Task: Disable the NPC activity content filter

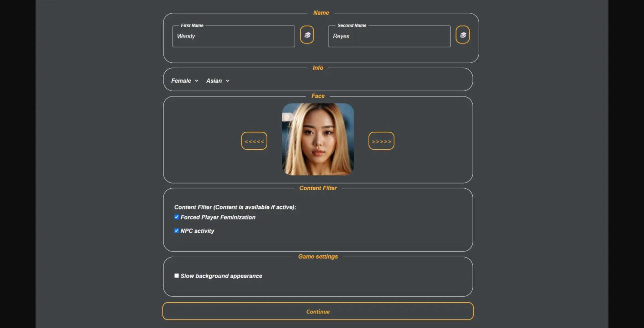Action: [x=176, y=231]
